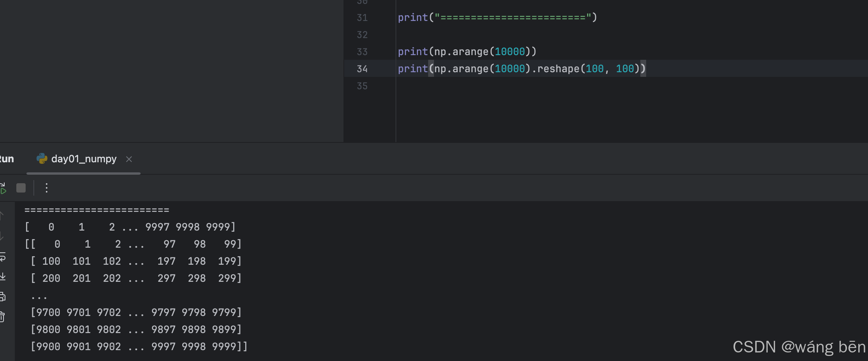The height and width of the screenshot is (361, 868).
Task: Toggle soft-wrap in the console output
Action: click(x=3, y=257)
